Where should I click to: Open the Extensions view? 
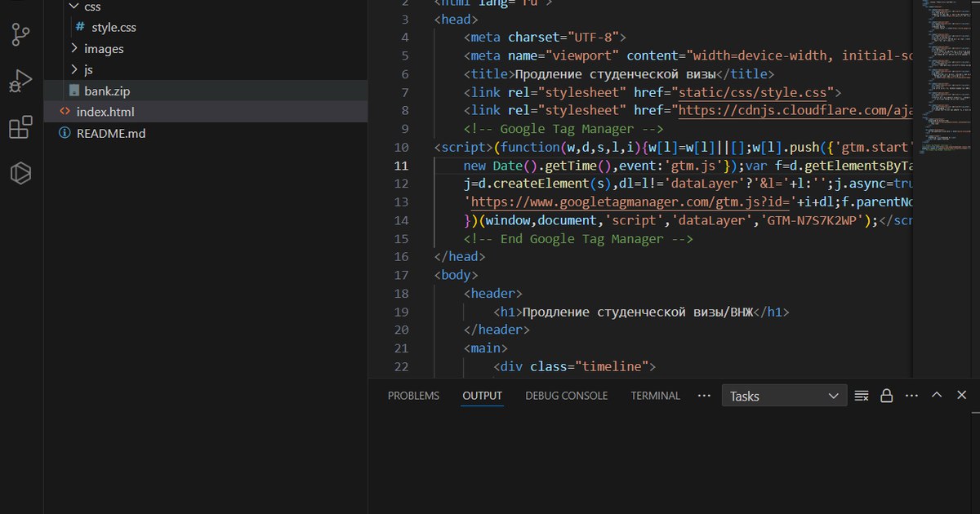tap(20, 128)
